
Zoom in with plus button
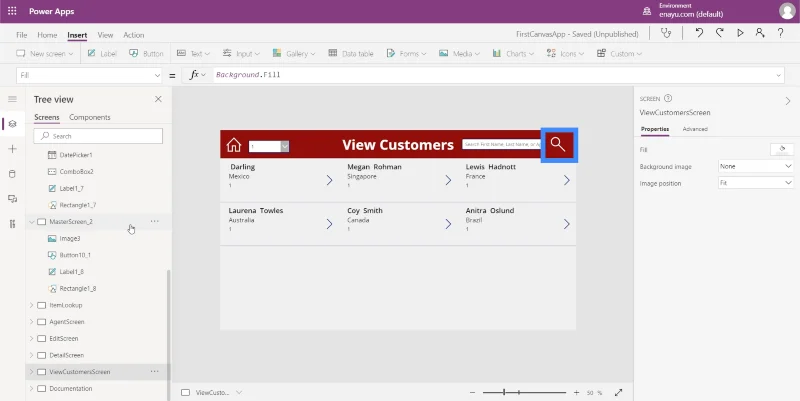tap(576, 392)
